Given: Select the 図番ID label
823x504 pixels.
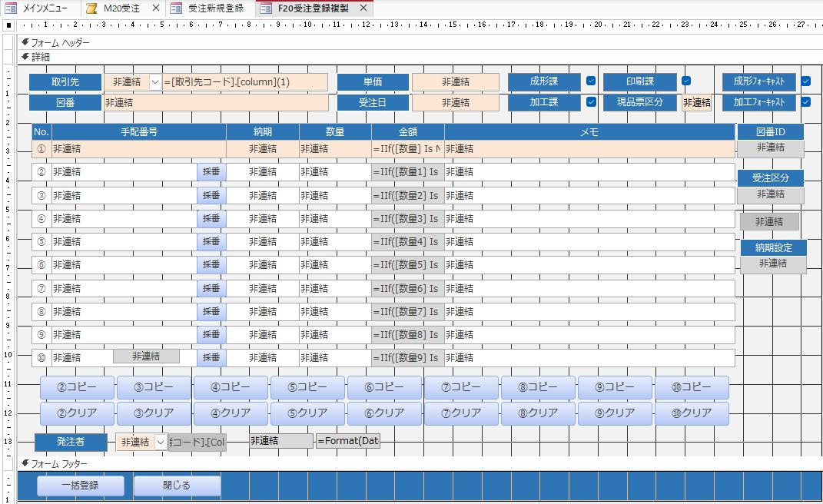Looking at the screenshot, I should [771, 132].
